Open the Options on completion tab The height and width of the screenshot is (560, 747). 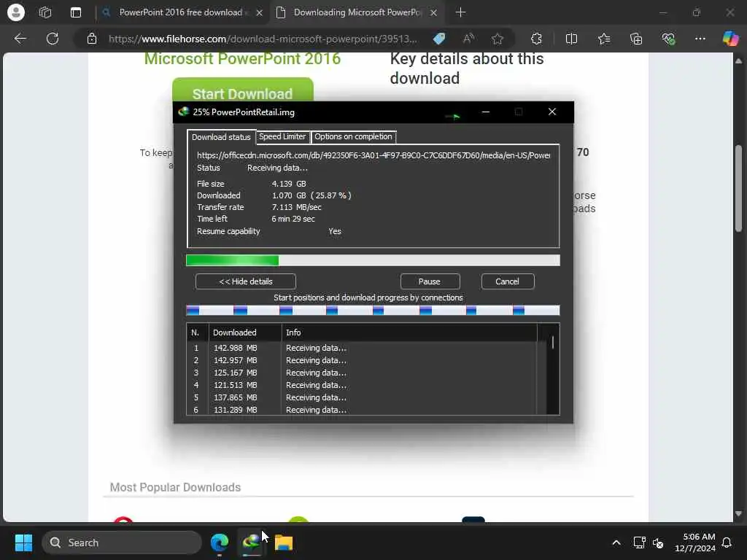click(353, 136)
